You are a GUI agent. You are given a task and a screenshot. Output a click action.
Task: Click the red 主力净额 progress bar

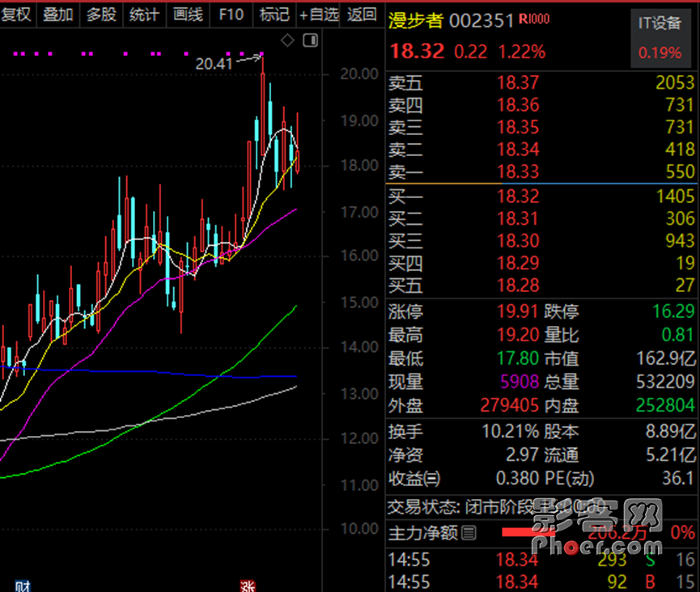[x=528, y=532]
